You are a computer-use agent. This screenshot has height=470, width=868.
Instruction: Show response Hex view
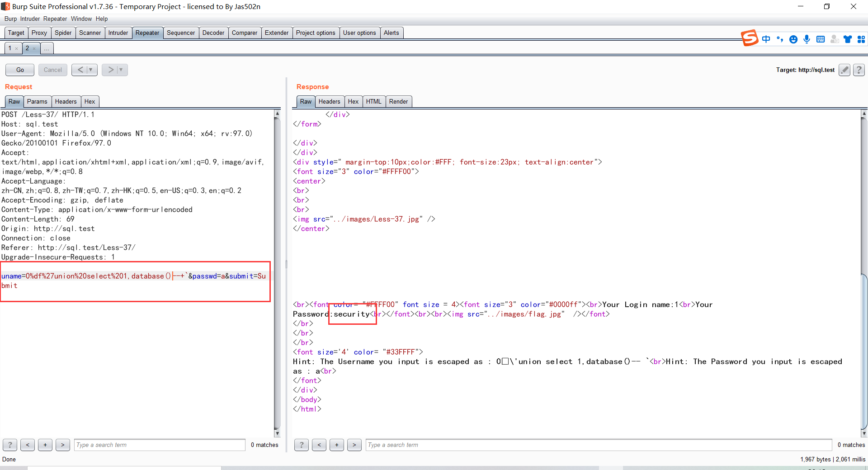tap(354, 102)
